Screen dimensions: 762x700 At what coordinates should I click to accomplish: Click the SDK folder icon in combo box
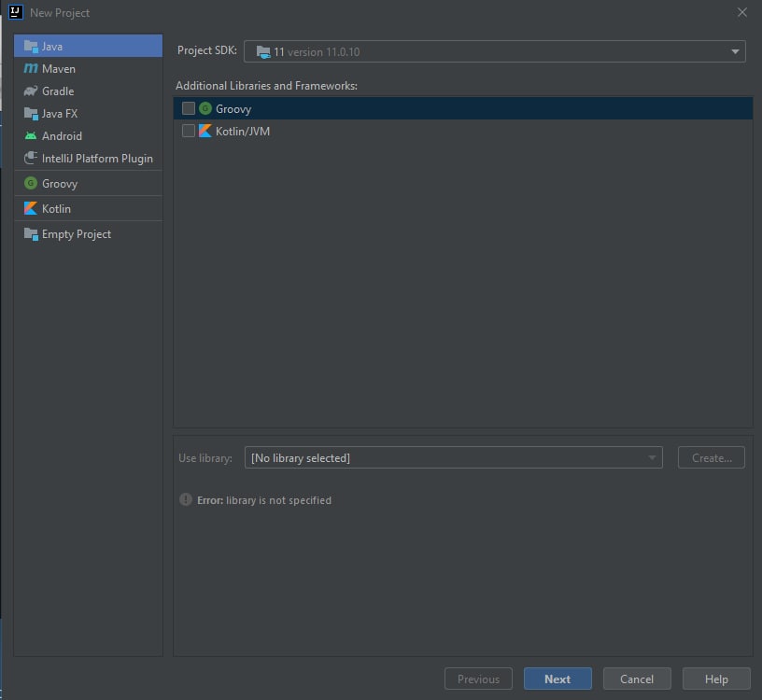click(x=263, y=52)
